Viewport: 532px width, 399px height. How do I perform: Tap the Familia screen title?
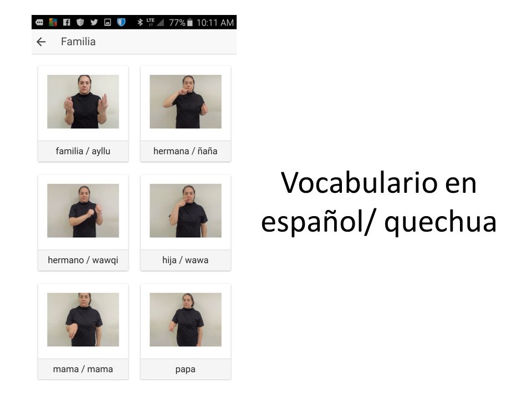click(x=78, y=42)
